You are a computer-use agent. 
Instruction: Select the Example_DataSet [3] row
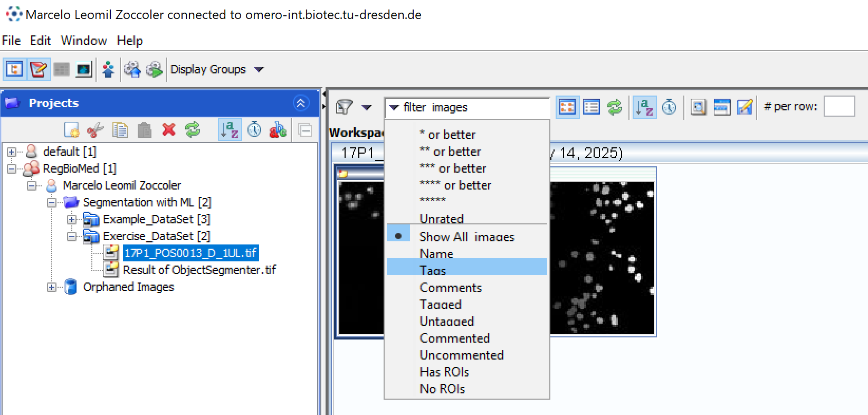pyautogui.click(x=157, y=219)
